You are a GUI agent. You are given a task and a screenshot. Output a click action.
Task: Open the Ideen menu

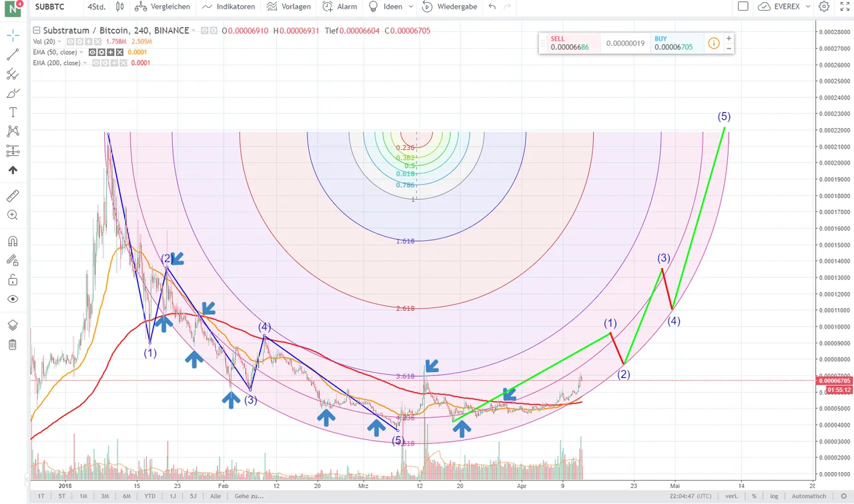tap(385, 7)
